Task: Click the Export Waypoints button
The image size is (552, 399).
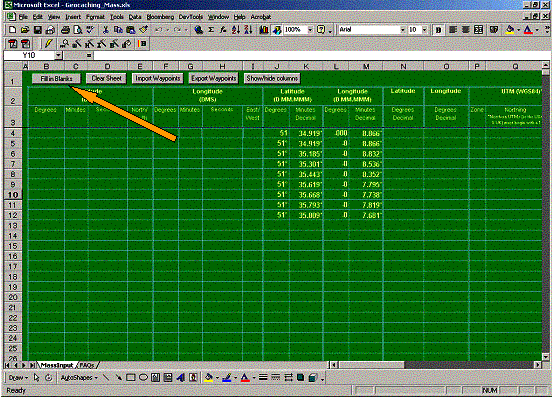Action: click(214, 78)
